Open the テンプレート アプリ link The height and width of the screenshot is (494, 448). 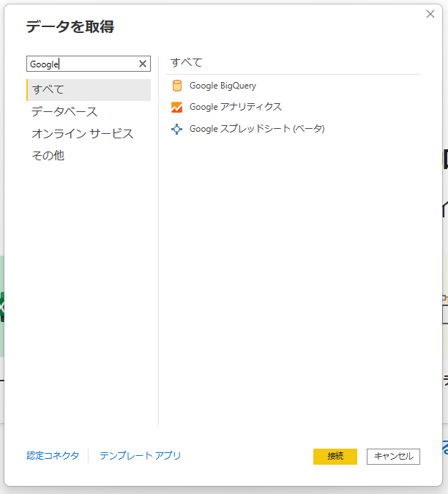pos(141,455)
